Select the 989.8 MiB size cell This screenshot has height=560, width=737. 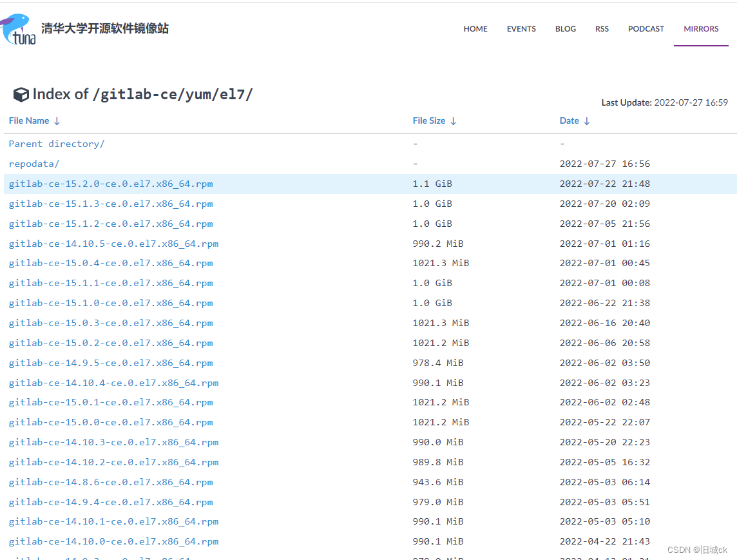[x=438, y=462]
